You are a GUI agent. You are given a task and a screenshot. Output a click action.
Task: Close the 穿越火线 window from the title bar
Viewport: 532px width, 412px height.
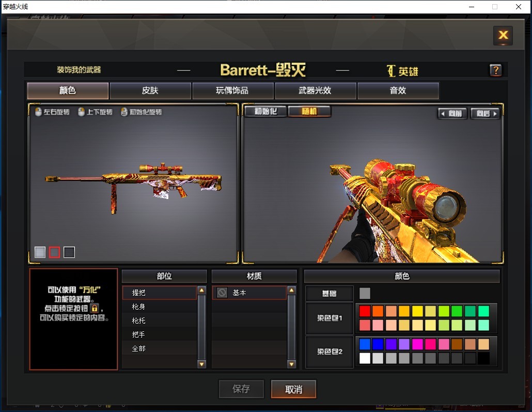pos(519,7)
